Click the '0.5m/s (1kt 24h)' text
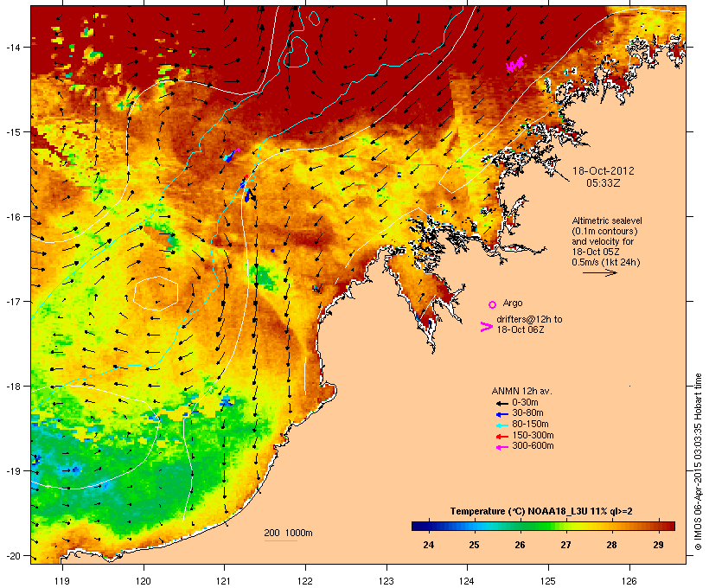This screenshot has width=709, height=588. pos(606,262)
